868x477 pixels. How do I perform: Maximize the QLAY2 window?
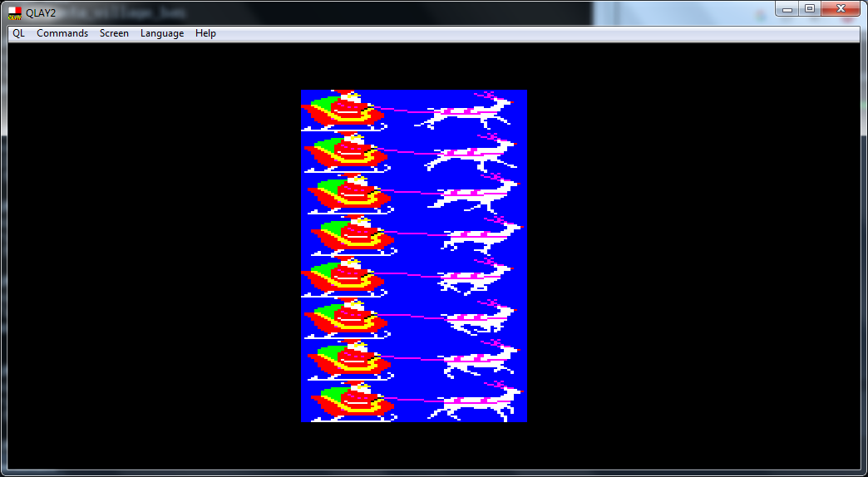pyautogui.click(x=810, y=9)
